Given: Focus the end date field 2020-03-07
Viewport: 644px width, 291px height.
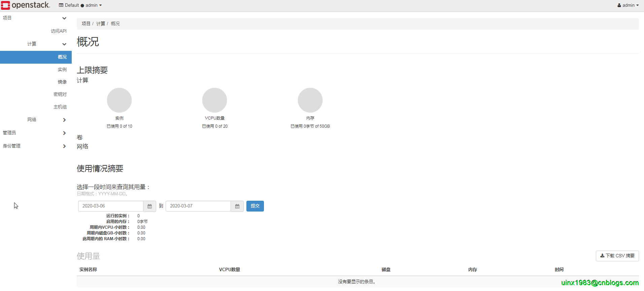Looking at the screenshot, I should coord(198,206).
